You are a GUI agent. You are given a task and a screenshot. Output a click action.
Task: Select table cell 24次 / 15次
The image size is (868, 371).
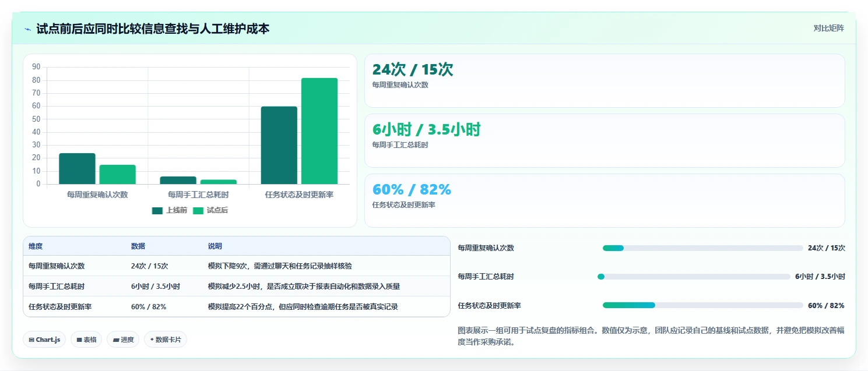pos(150,266)
